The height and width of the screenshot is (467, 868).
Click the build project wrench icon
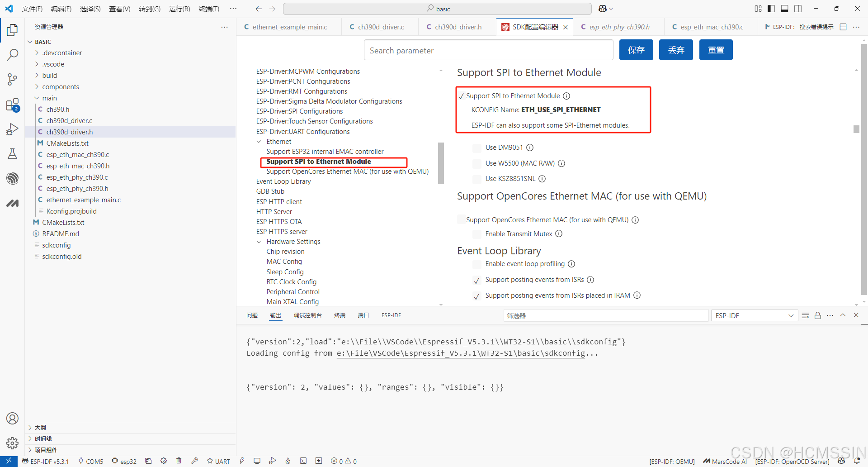click(194, 461)
